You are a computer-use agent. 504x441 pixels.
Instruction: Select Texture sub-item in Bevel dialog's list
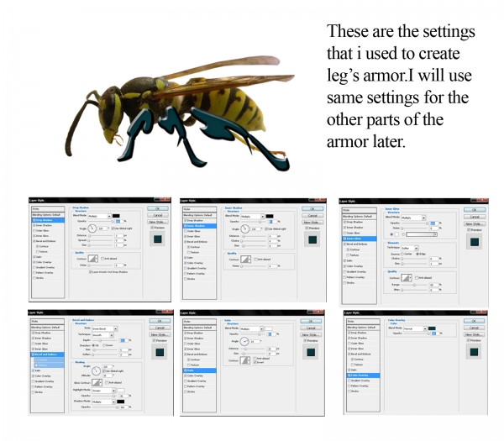pos(49,365)
